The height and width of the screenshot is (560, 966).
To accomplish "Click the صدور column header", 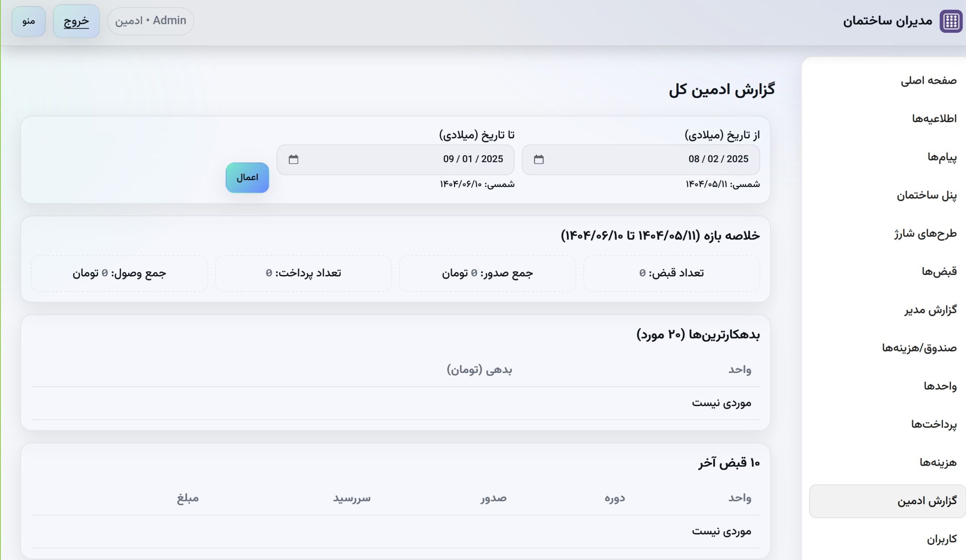I will coord(494,498).
